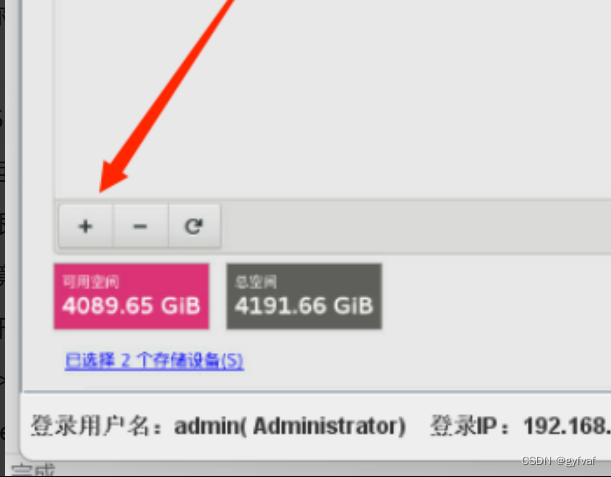The width and height of the screenshot is (611, 477).
Task: Click the 登录IP label in status bar
Action: (464, 426)
